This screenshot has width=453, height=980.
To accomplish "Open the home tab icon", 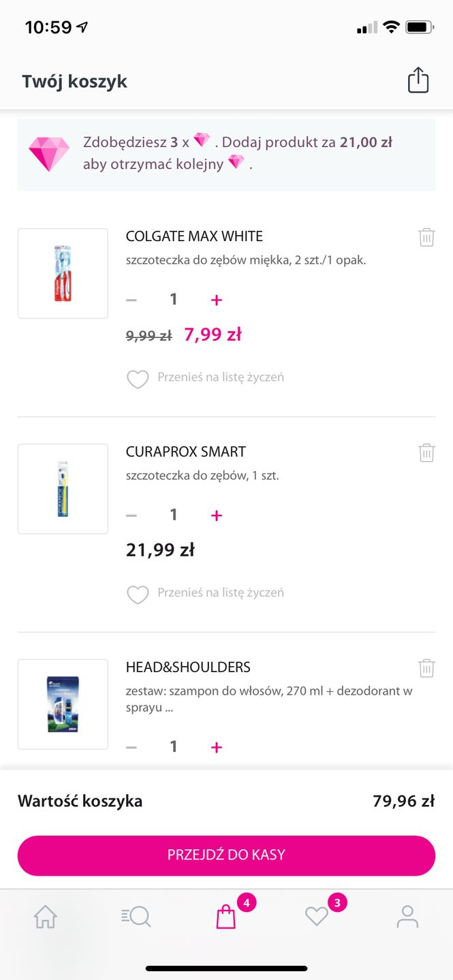I will click(x=46, y=917).
